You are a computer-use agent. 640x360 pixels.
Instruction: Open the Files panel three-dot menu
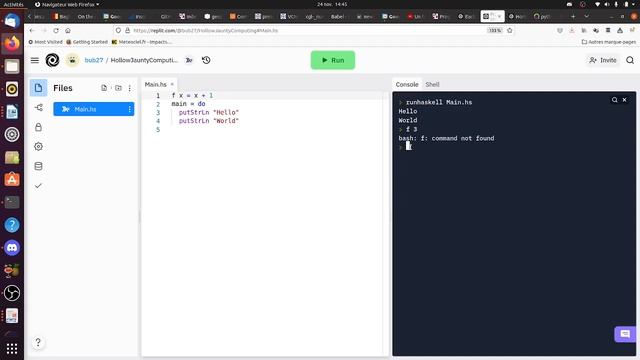(x=130, y=88)
